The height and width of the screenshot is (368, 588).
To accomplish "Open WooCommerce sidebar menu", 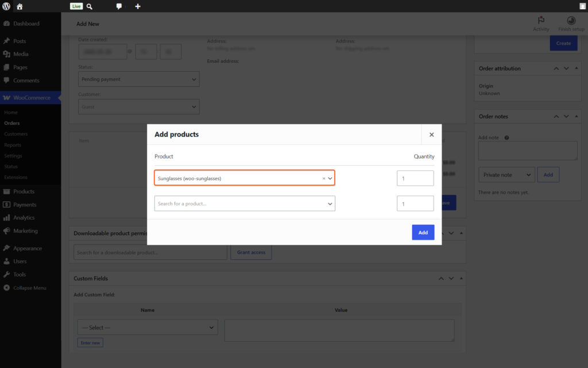I will 30,98.
